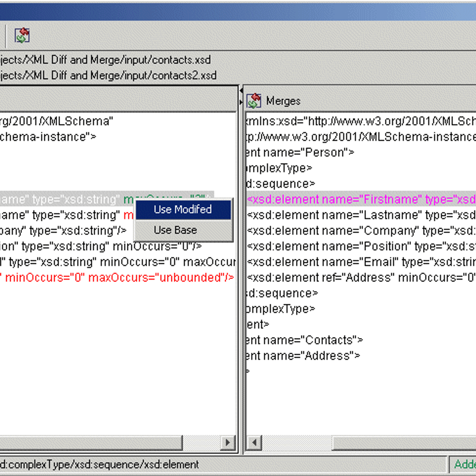
Task: Click Merges pane left scroll arrow
Action: pos(254,443)
